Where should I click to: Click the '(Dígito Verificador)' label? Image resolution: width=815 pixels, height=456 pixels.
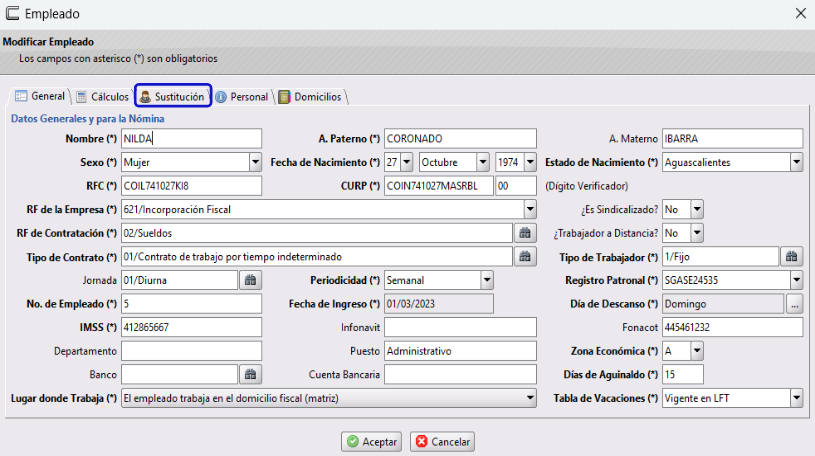tap(586, 186)
